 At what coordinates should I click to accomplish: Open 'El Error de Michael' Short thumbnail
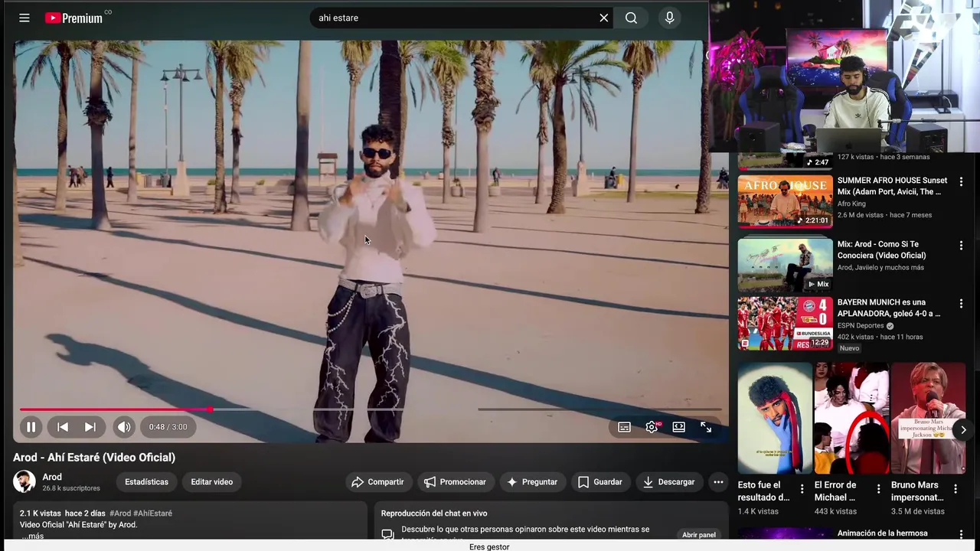(x=851, y=419)
